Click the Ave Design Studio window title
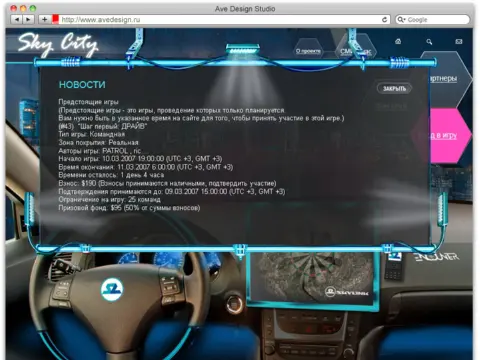This screenshot has height=360, width=480. 245,9
